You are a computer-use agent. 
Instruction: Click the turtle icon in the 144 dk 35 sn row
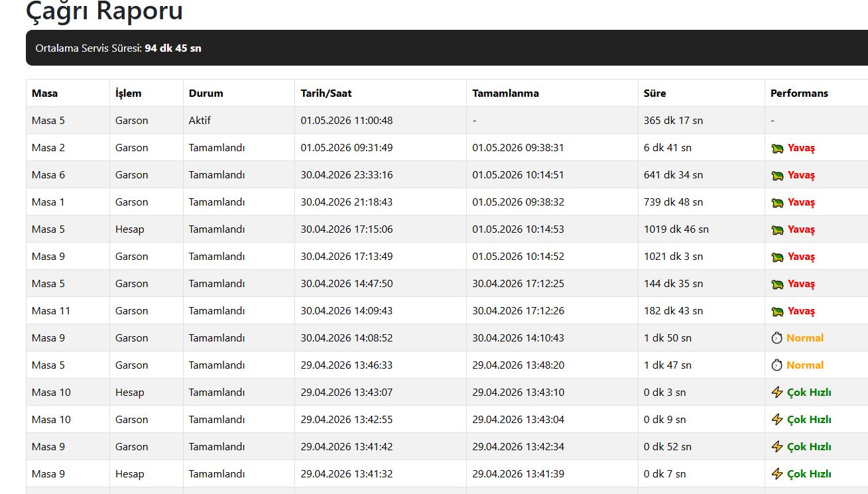[x=777, y=284]
